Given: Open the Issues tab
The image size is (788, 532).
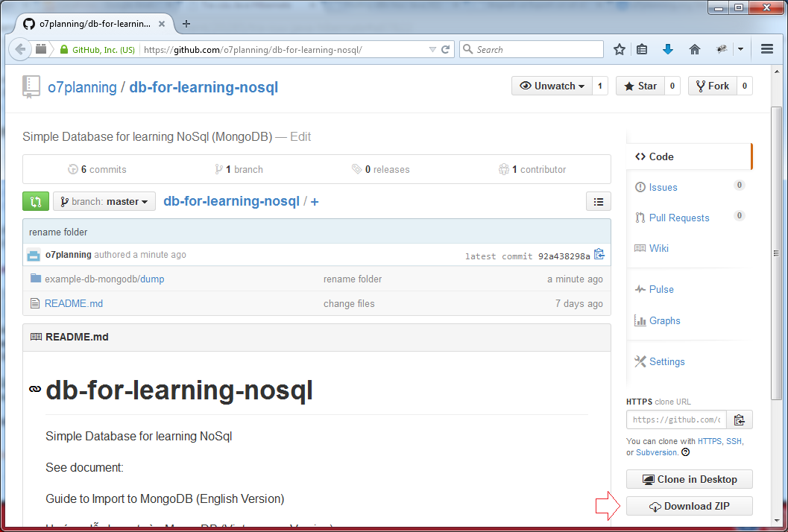Looking at the screenshot, I should tap(663, 187).
